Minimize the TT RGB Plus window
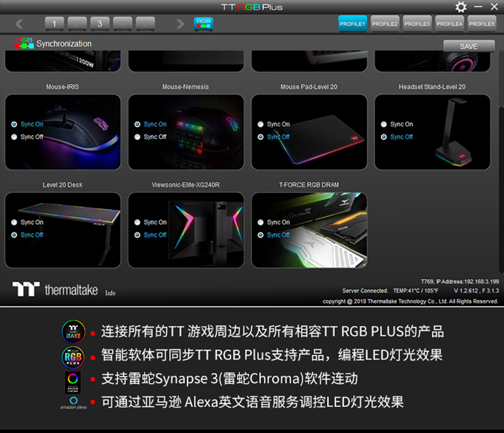 pyautogui.click(x=478, y=7)
